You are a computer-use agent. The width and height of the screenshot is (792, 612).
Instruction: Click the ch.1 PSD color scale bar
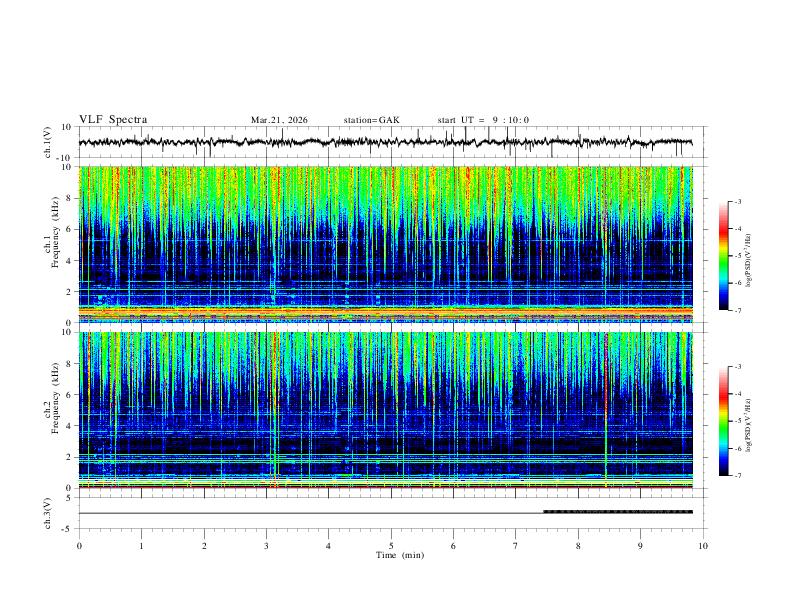pos(724,256)
